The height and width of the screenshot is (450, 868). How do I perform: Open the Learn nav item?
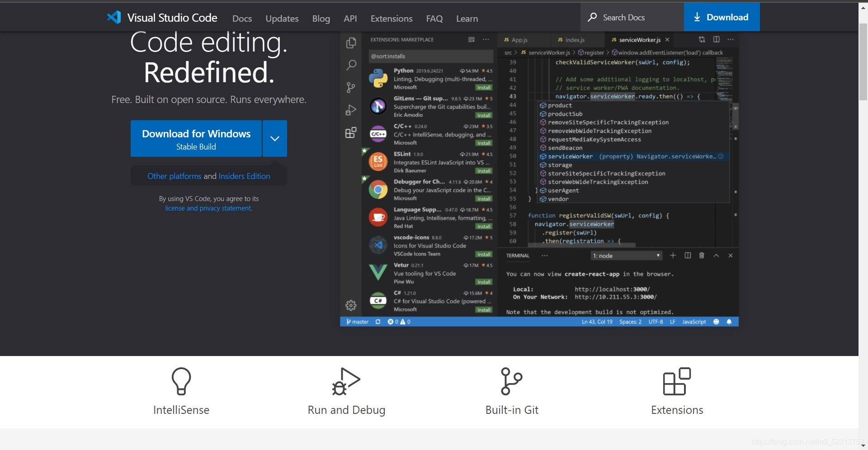467,19
